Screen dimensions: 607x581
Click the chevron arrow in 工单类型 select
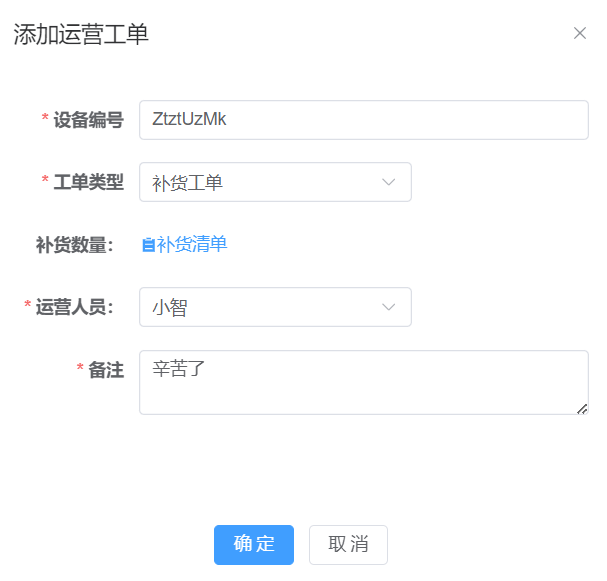[x=389, y=182]
